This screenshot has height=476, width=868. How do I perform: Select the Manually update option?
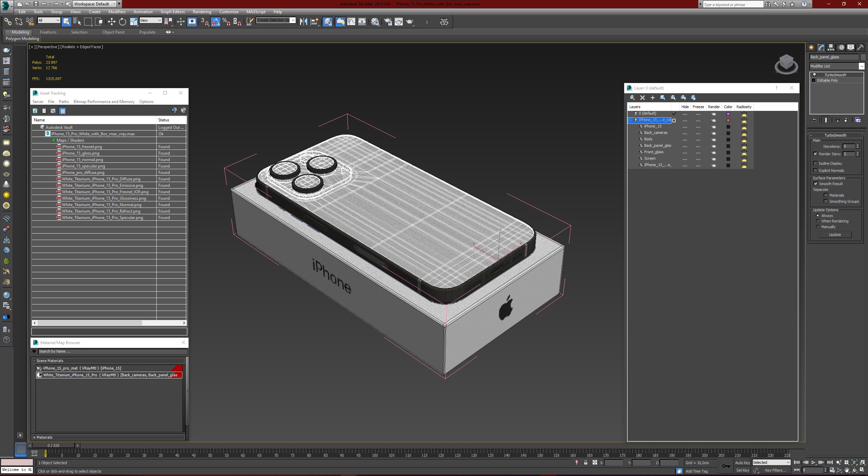click(x=817, y=227)
